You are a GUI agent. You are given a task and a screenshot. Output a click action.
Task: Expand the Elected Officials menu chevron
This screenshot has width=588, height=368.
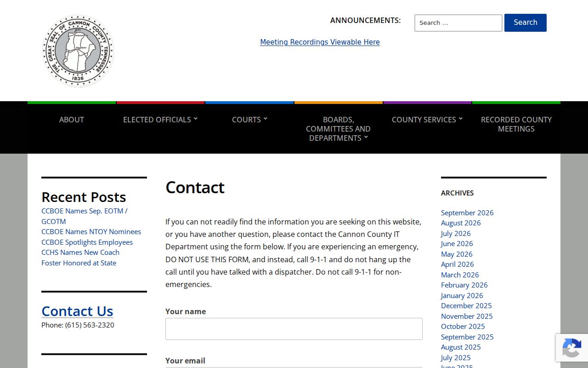pos(196,119)
